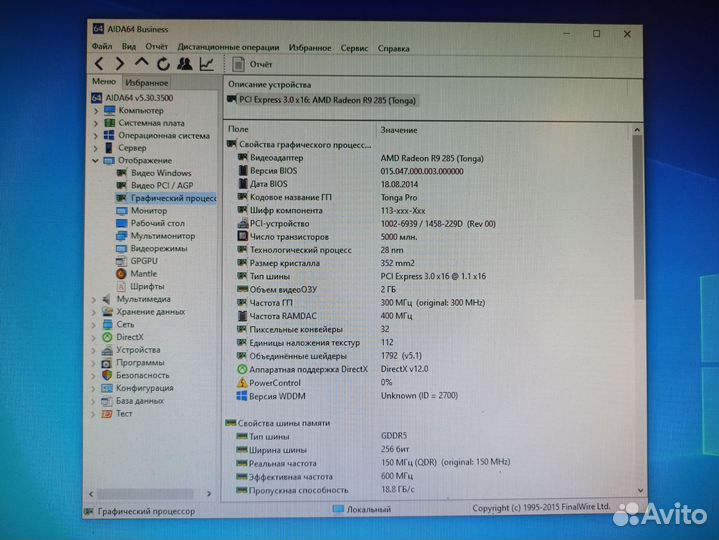Click scroll down arrow of details list
Image resolution: width=719 pixels, height=540 pixels.
pyautogui.click(x=640, y=490)
